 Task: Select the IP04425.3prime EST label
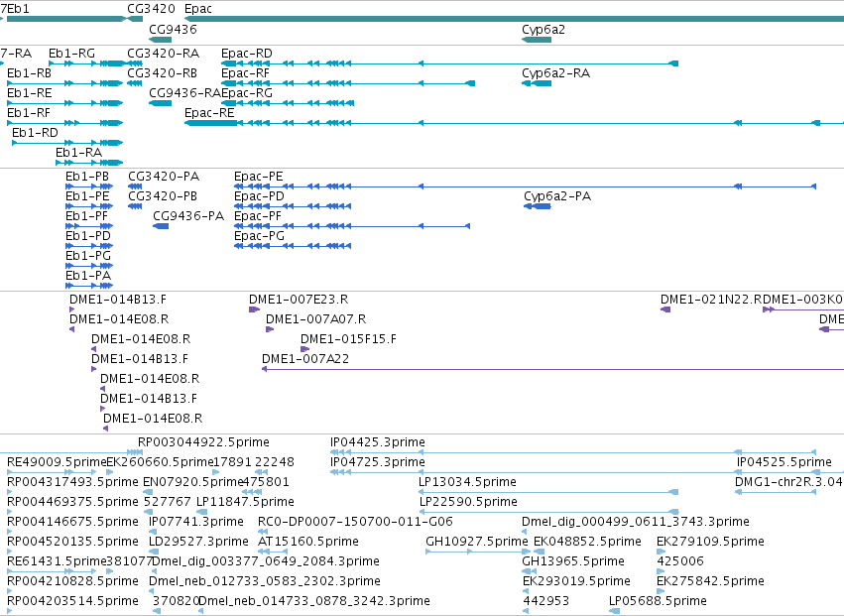click(x=377, y=442)
